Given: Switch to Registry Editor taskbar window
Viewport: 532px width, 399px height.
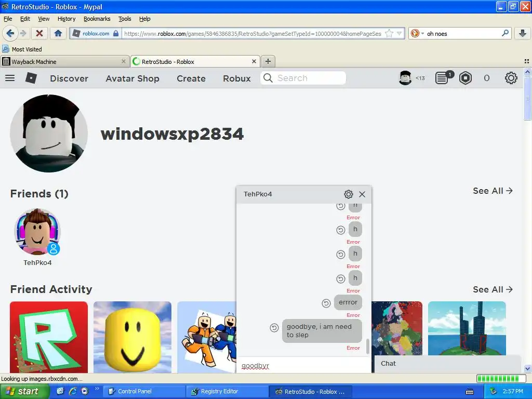Looking at the screenshot, I should 228,391.
